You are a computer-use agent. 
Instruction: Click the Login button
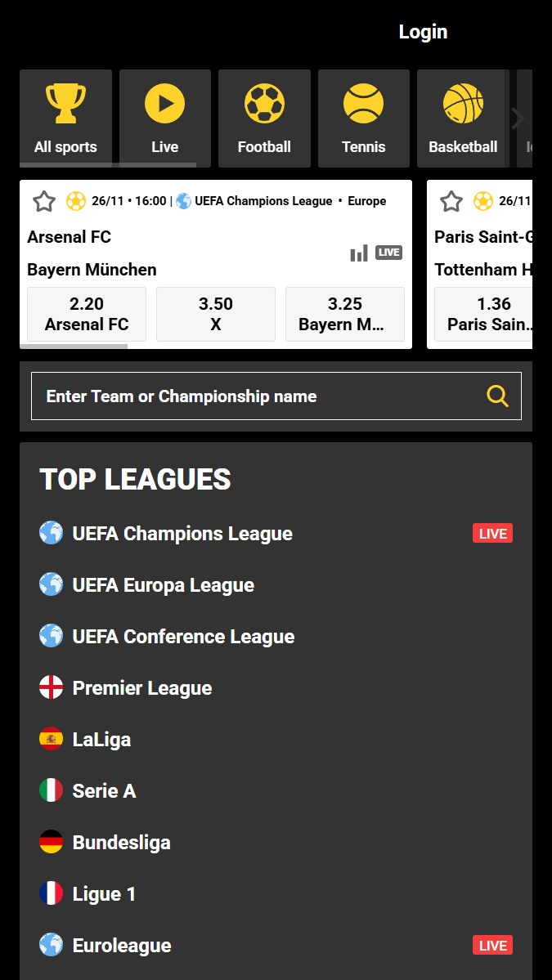(x=423, y=32)
